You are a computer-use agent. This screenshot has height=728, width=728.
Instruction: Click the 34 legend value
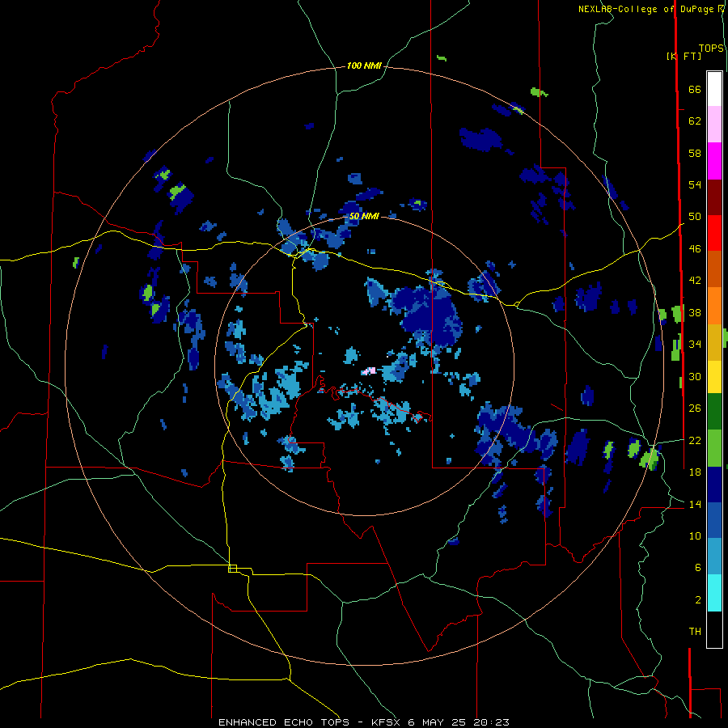695,345
